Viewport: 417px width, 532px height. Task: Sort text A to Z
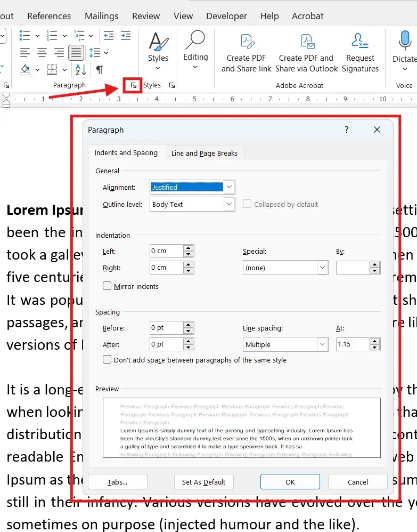coord(81,69)
